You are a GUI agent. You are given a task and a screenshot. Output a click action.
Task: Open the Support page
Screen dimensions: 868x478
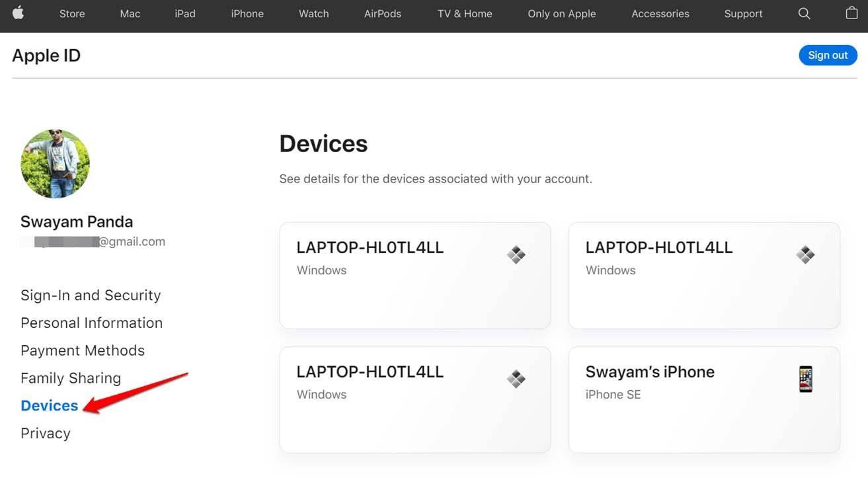pyautogui.click(x=742, y=13)
